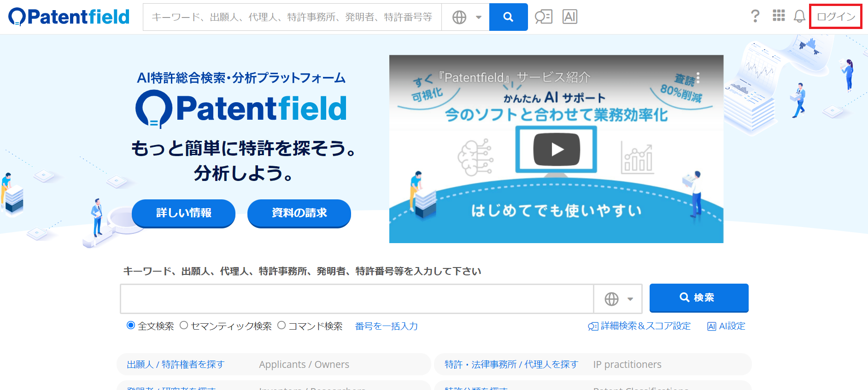The height and width of the screenshot is (390, 868).
Task: Click the ログイン login button
Action: (836, 17)
